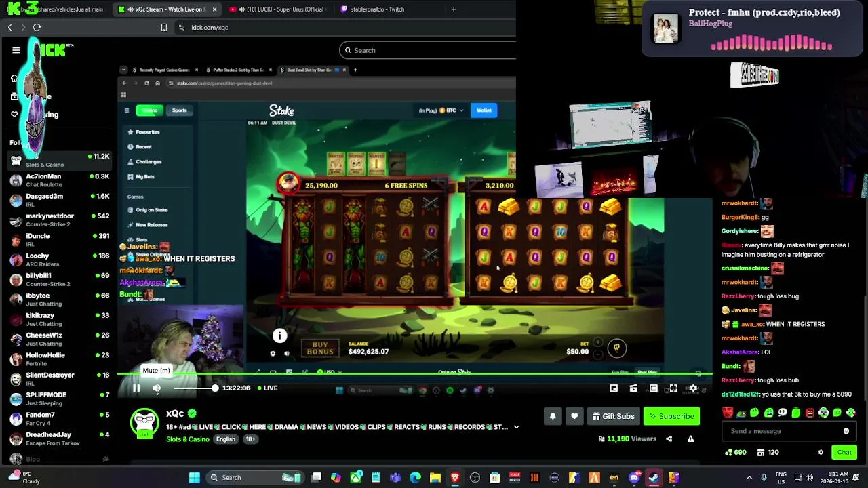Mute the stream volume speaker icon
Viewport: 868px width, 488px height.
(157, 388)
